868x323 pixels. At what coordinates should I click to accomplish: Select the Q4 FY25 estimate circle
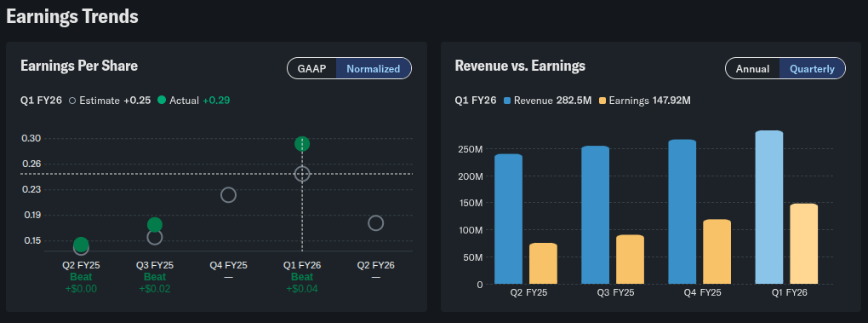pos(228,195)
